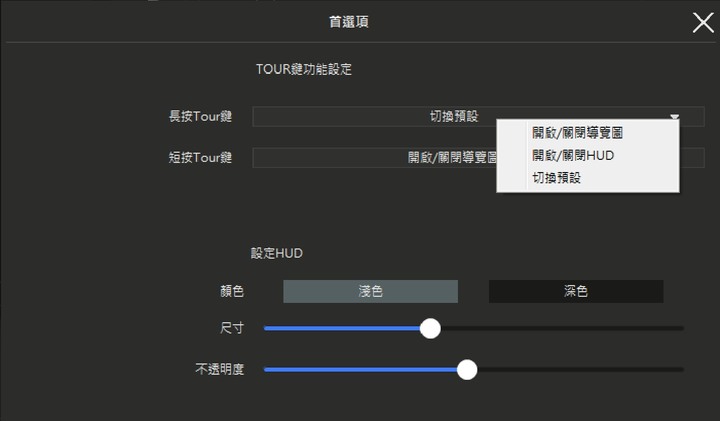Select the 淺色 HUD color option
This screenshot has height=421, width=720.
[x=371, y=291]
